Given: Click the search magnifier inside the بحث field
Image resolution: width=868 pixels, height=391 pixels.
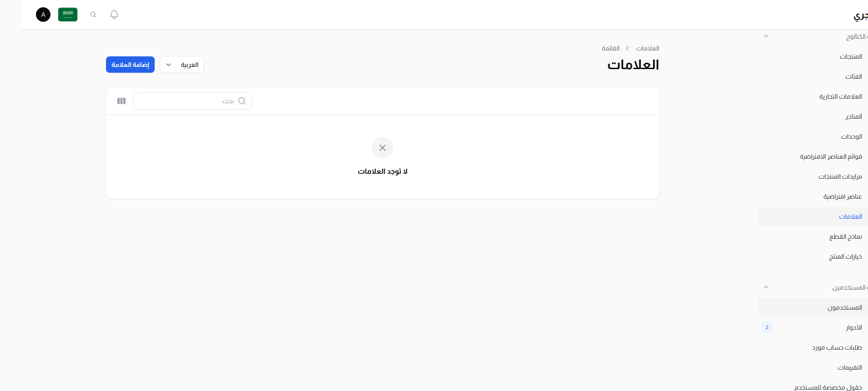Looking at the screenshot, I should point(242,100).
